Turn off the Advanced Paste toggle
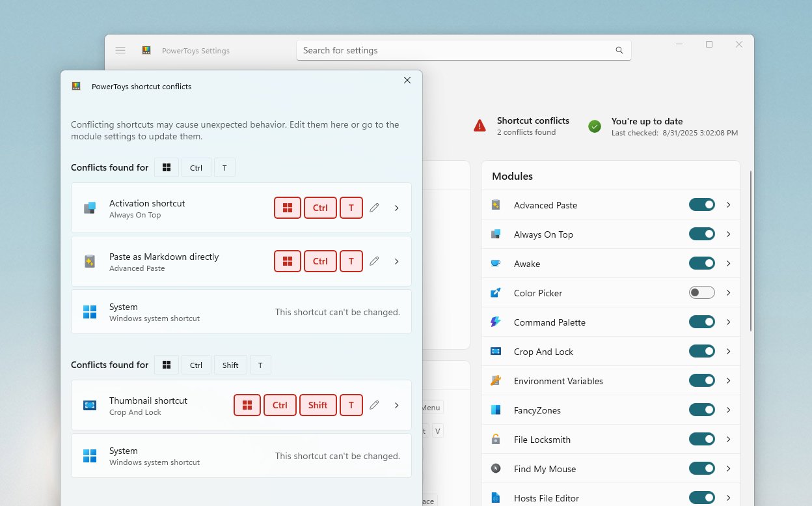Image resolution: width=812 pixels, height=506 pixels. tap(701, 205)
